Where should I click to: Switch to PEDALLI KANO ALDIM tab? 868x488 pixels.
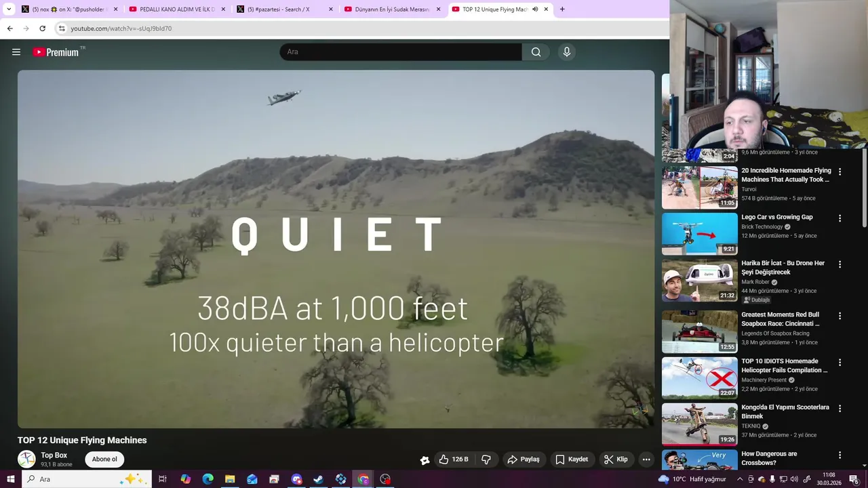(x=176, y=9)
